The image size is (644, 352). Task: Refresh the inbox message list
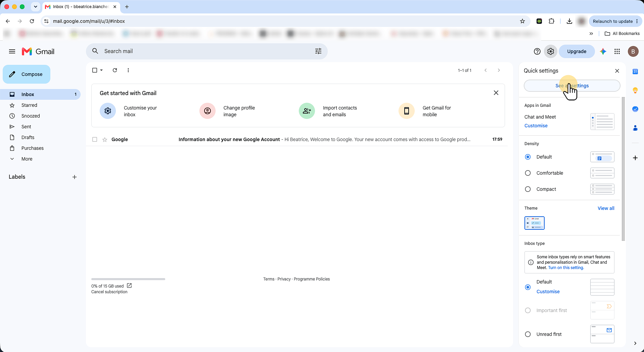click(x=115, y=70)
